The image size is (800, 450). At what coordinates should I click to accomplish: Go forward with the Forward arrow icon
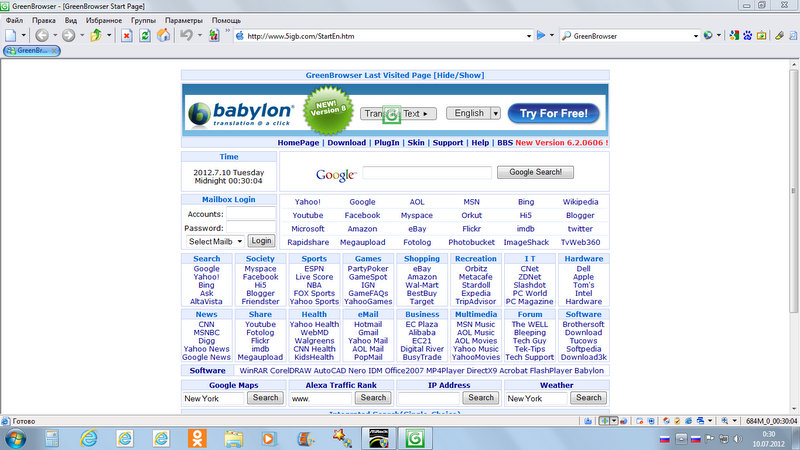click(68, 35)
